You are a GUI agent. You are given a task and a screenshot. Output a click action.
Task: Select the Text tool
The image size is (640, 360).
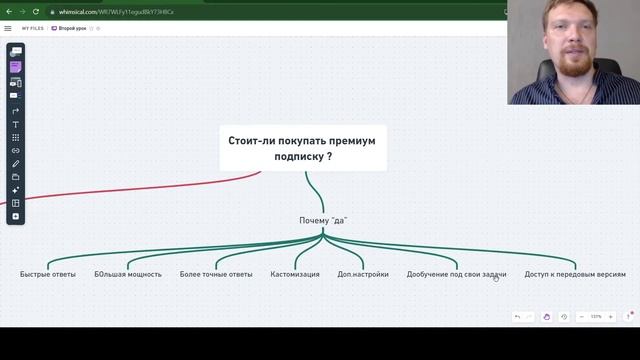pos(16,124)
